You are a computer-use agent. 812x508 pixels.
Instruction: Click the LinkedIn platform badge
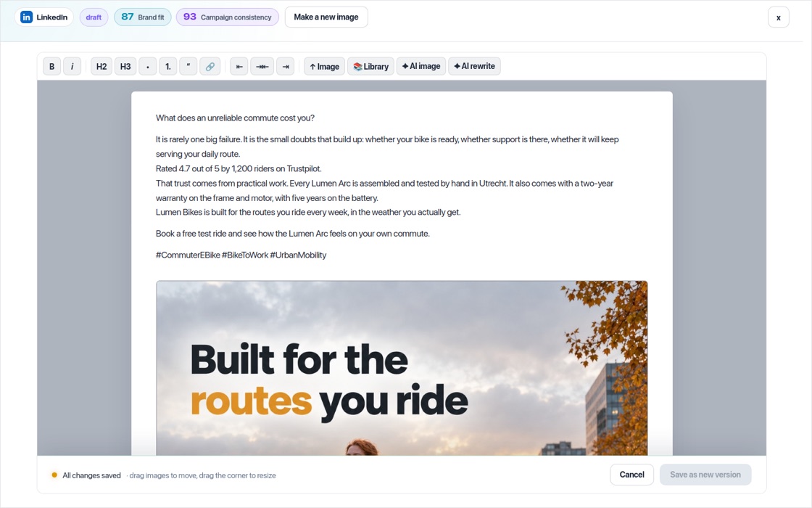pos(44,17)
